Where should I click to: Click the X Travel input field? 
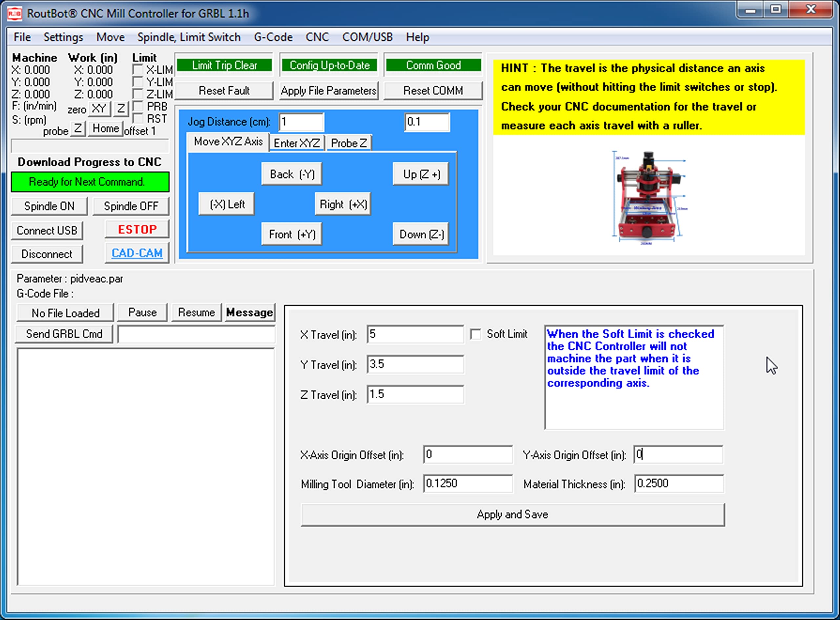coord(415,334)
